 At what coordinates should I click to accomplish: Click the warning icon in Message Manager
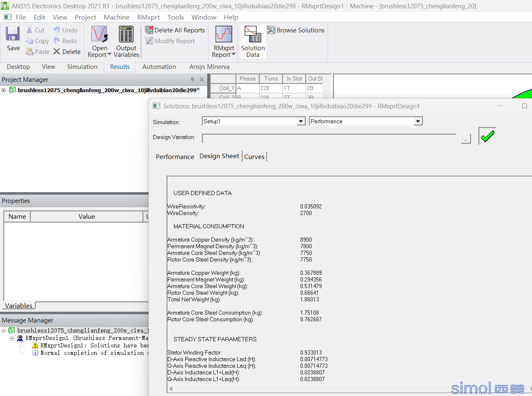35,345
